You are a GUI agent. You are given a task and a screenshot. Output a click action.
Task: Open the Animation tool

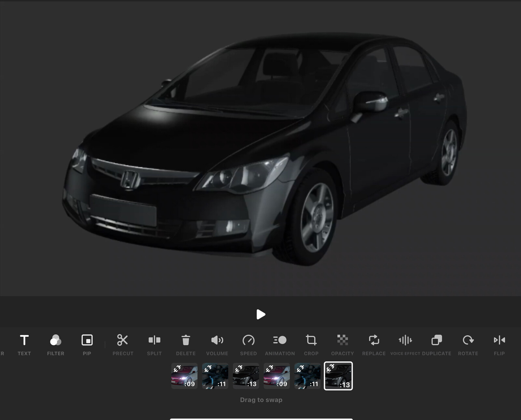(x=280, y=345)
